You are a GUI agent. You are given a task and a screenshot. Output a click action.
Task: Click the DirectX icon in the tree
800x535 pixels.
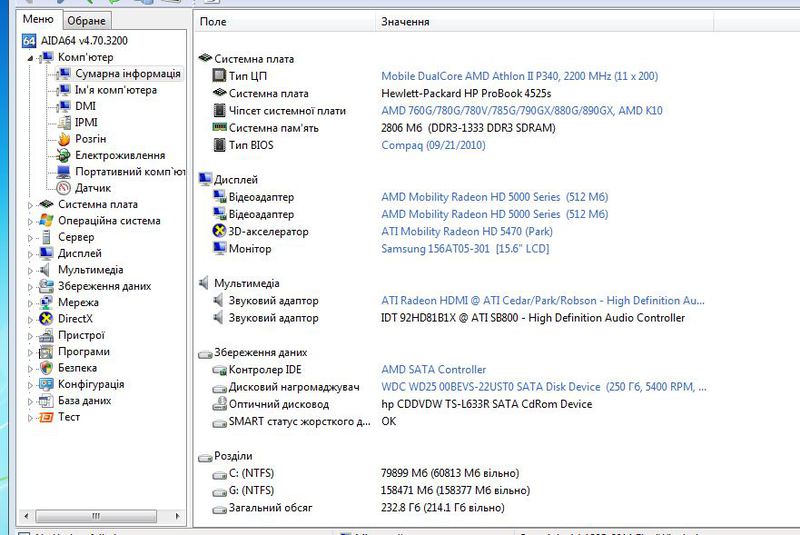(x=46, y=318)
